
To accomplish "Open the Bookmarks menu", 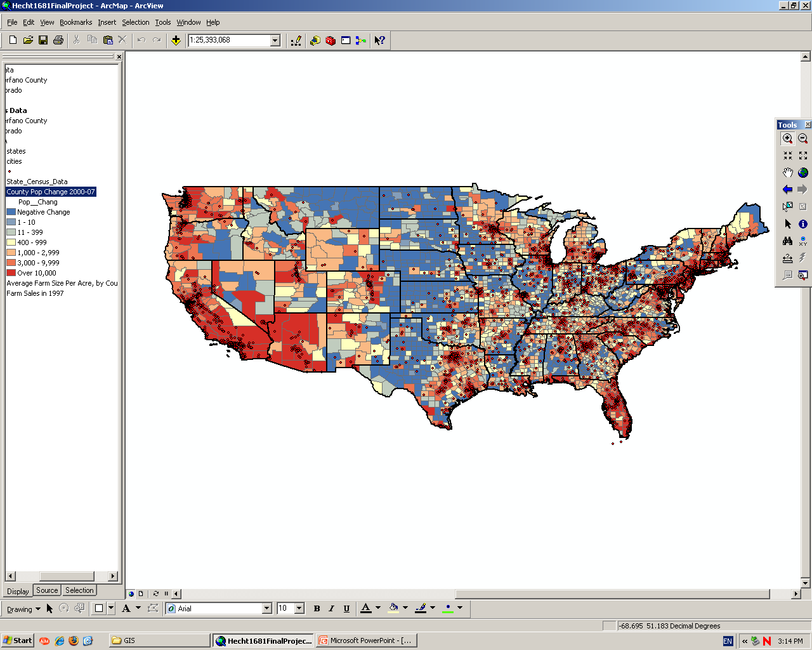I will (75, 22).
